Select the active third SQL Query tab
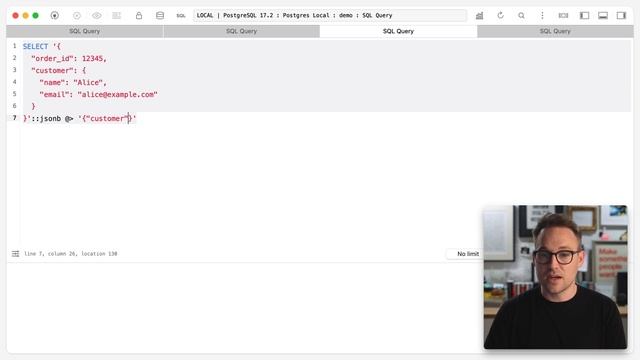 (x=398, y=31)
